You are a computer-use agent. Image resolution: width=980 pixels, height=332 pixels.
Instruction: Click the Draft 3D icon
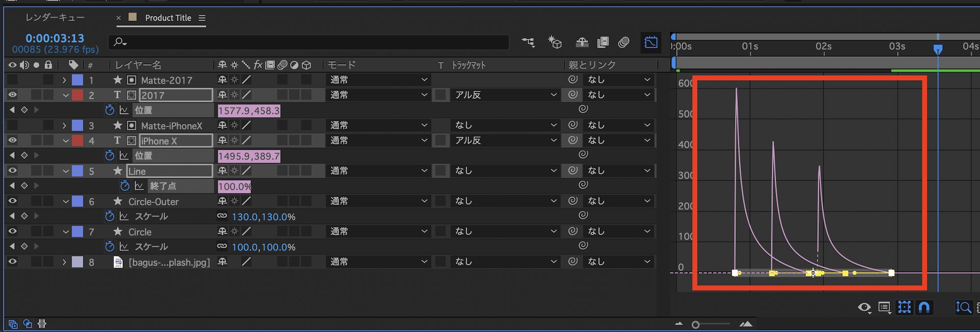[555, 43]
